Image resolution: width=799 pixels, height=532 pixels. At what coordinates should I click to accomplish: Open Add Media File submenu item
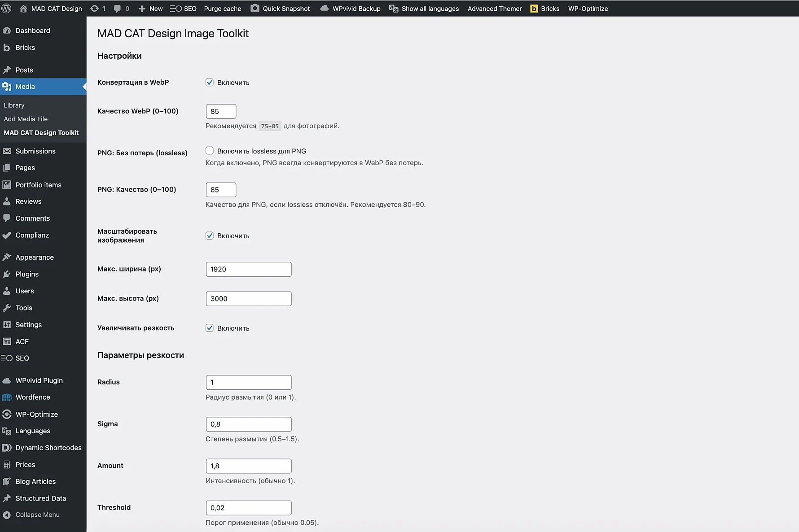(x=26, y=119)
